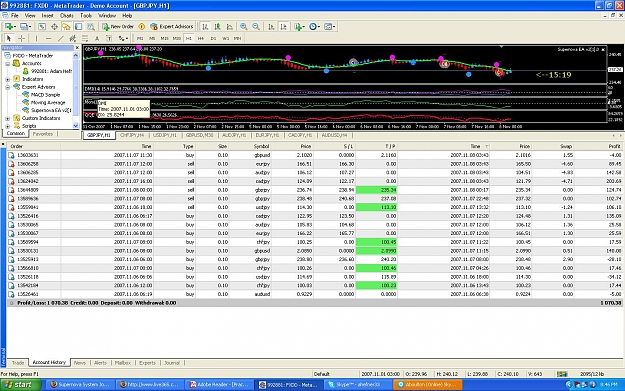Select the equidistant channel tool
Screen dimensions: 625x391
73,38
